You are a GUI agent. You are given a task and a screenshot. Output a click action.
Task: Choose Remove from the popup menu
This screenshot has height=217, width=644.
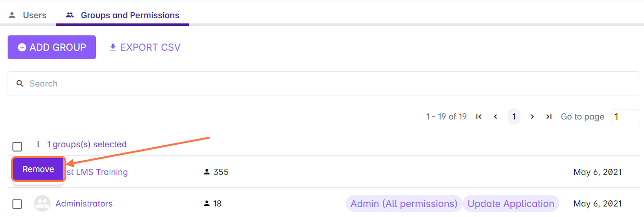pos(38,169)
